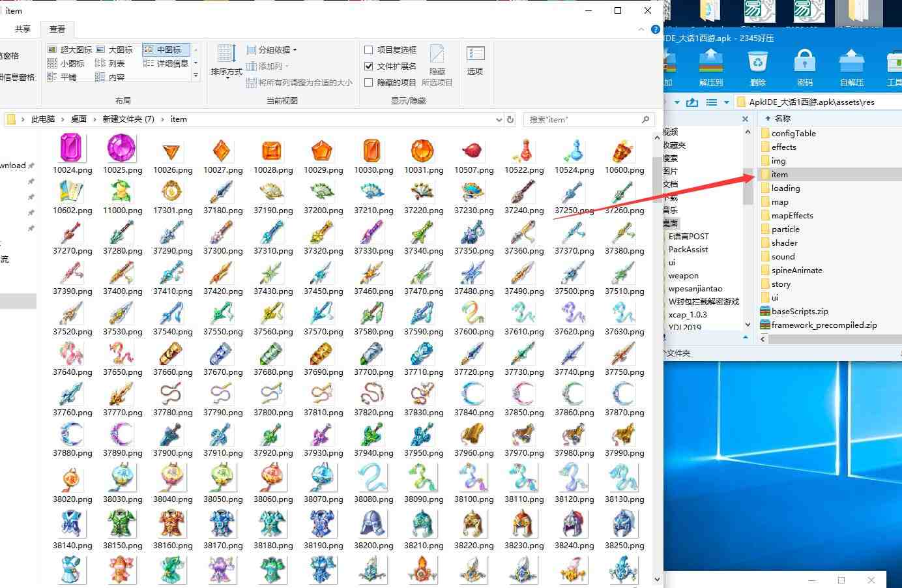902x588 pixels.
Task: Expand the layout gallery with the bottom arrow
Action: coord(196,76)
